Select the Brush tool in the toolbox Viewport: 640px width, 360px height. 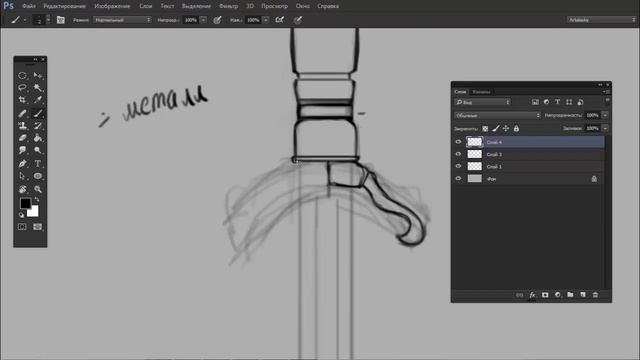click(x=38, y=113)
